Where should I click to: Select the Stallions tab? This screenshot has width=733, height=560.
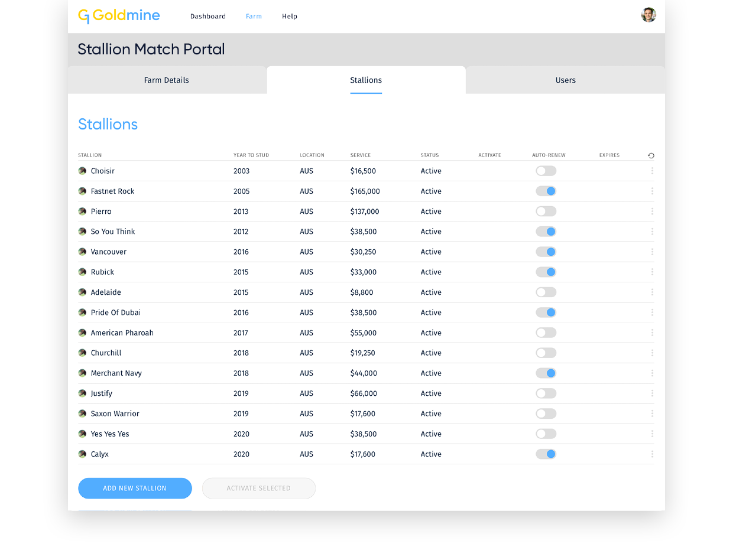point(366,80)
